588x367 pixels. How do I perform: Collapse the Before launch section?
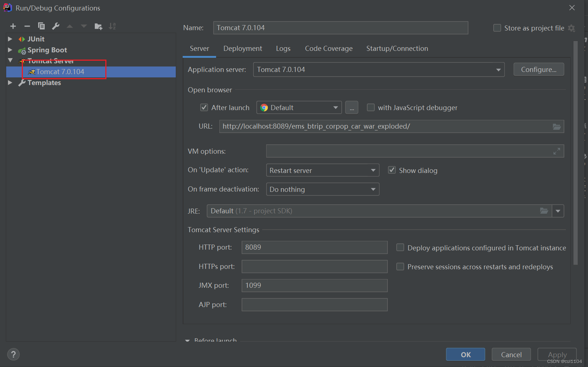(187, 340)
